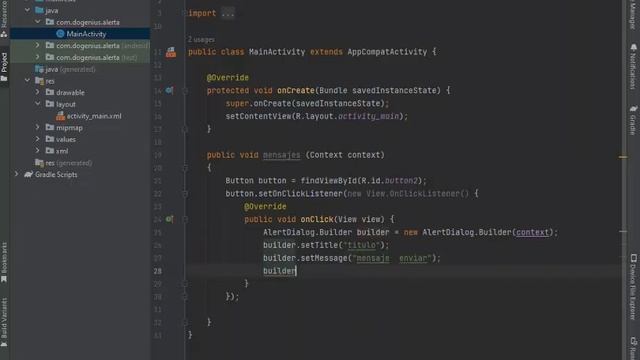Click the activity_main.xml layout file icon
The height and width of the screenshot is (360, 640).
[60, 116]
